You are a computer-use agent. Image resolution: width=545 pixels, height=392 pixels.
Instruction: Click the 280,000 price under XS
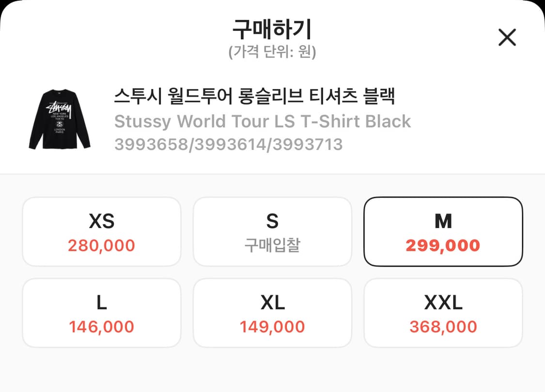tap(101, 246)
